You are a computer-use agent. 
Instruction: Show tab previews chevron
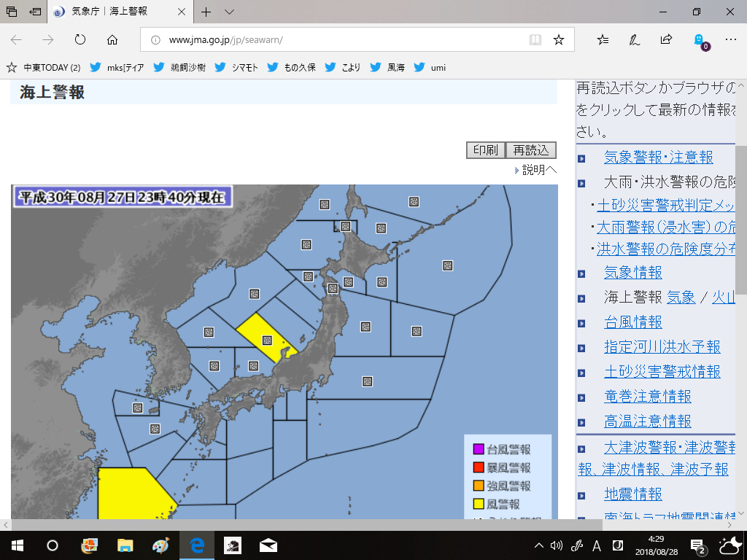(229, 12)
